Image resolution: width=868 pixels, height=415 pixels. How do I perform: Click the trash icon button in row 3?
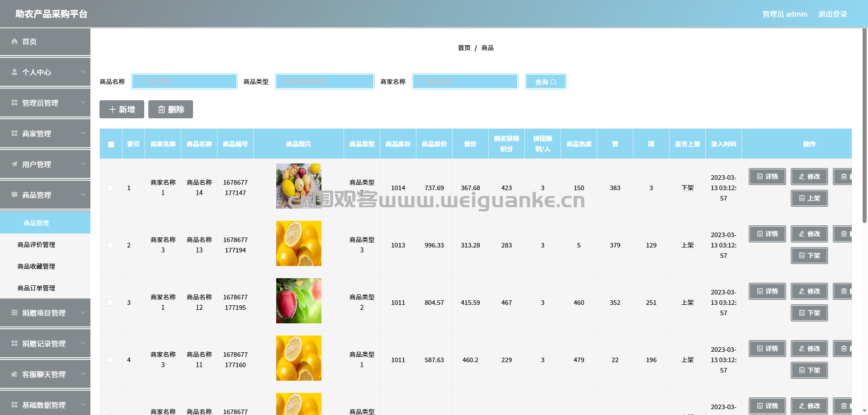point(843,291)
